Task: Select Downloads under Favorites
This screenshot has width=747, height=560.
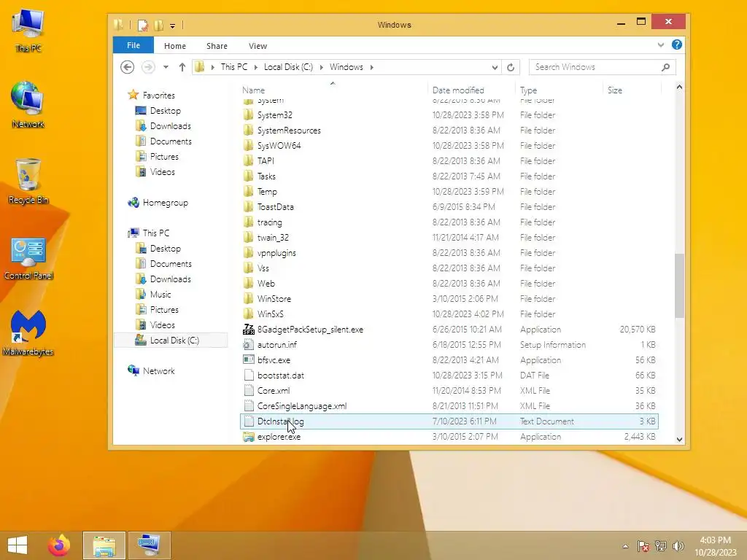Action: pos(170,125)
